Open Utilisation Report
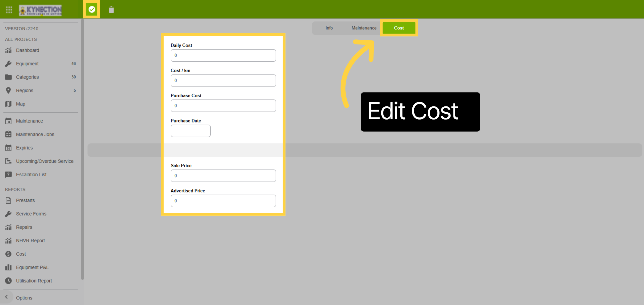The image size is (644, 305). coord(34,281)
